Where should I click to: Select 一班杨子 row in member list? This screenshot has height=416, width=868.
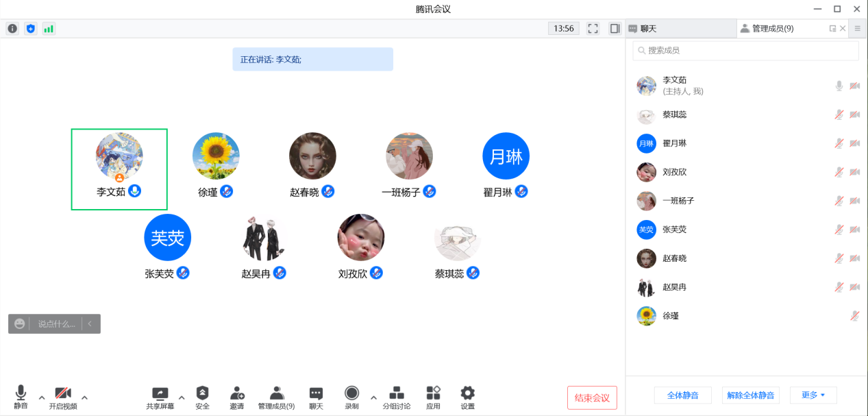pos(747,201)
